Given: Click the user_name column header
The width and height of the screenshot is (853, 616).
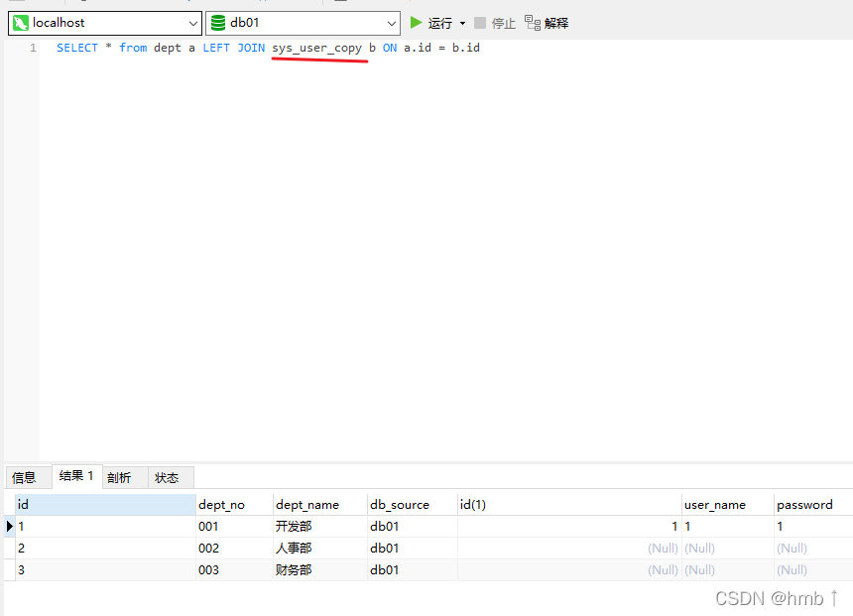Looking at the screenshot, I should pyautogui.click(x=728, y=505).
